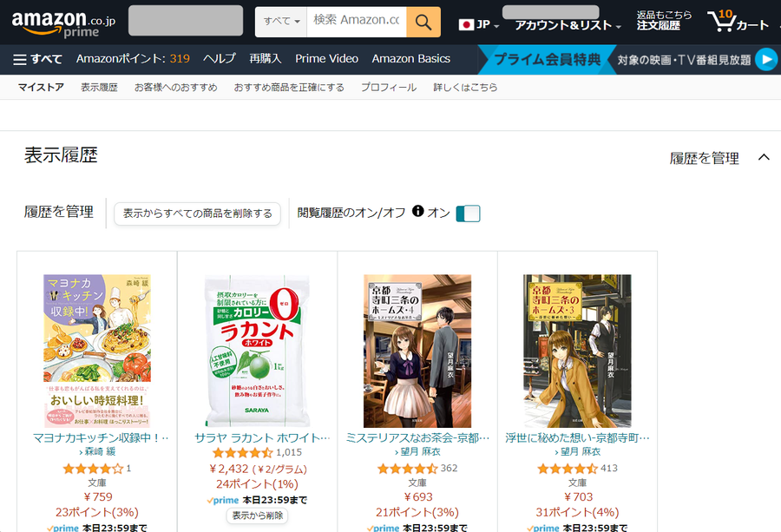Play the prime video banner arrow
The width and height of the screenshot is (781, 532).
[766, 60]
